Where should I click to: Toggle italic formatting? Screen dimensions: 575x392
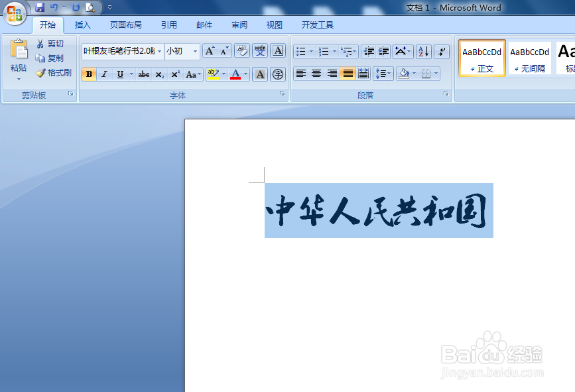[104, 74]
